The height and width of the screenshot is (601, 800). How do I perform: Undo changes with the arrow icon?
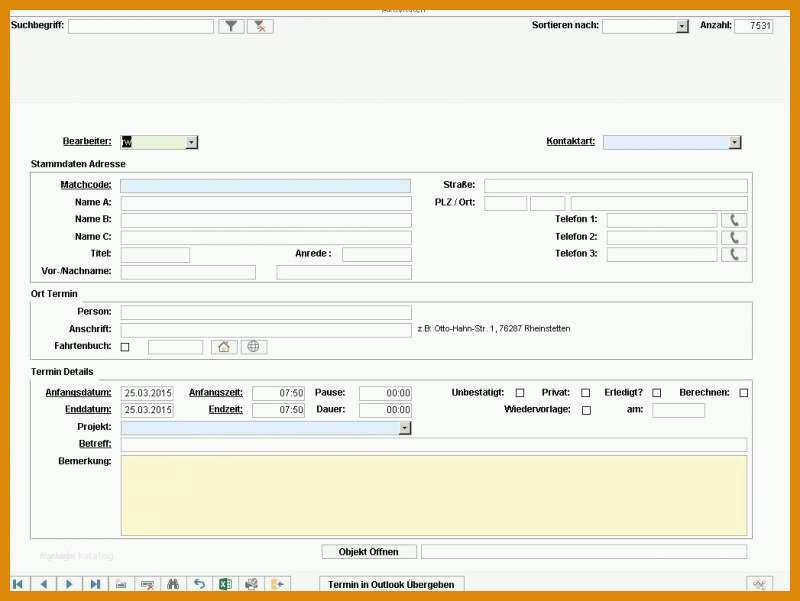tap(199, 584)
